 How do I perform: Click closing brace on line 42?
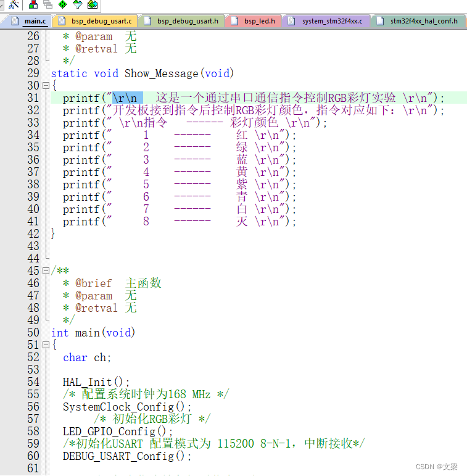[53, 234]
